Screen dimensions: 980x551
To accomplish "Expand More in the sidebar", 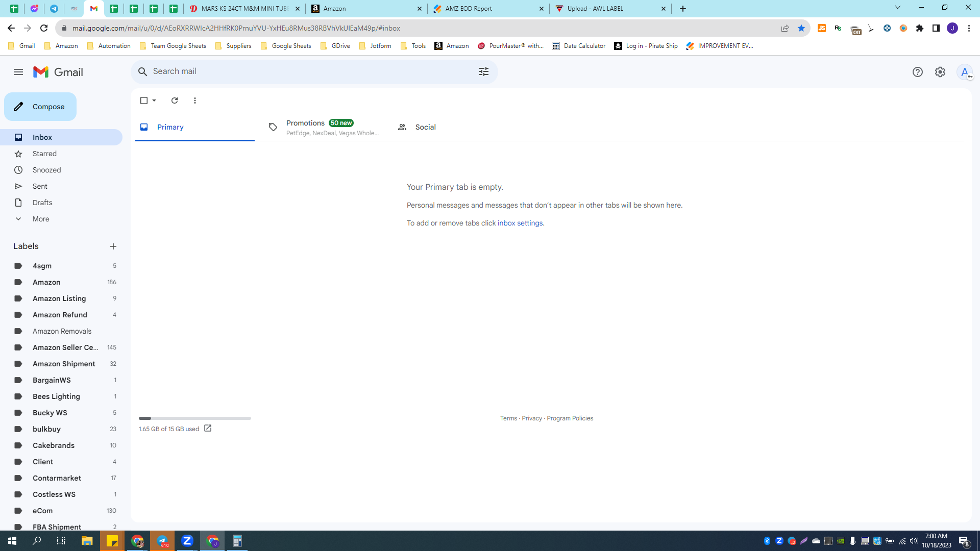I will tap(61, 219).
